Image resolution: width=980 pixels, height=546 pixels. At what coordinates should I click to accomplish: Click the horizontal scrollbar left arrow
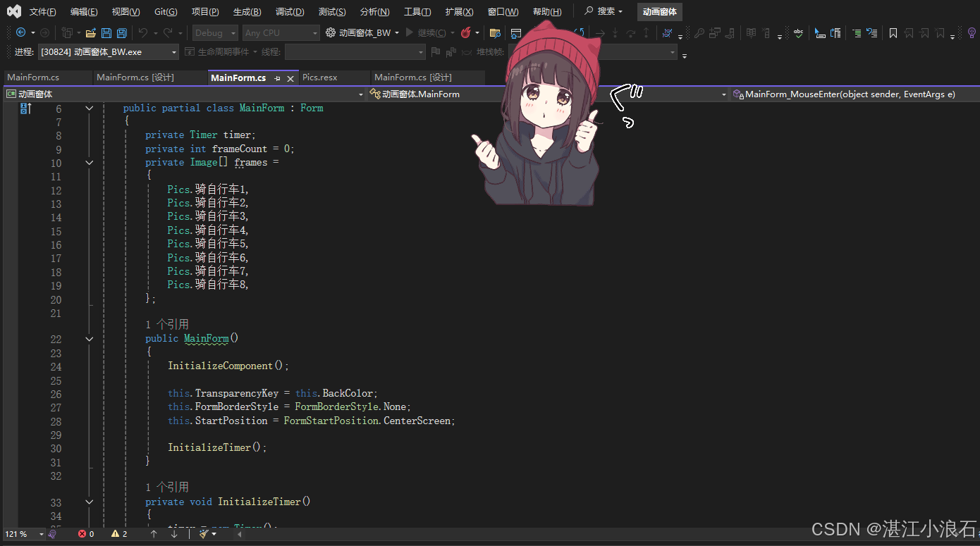(x=240, y=534)
